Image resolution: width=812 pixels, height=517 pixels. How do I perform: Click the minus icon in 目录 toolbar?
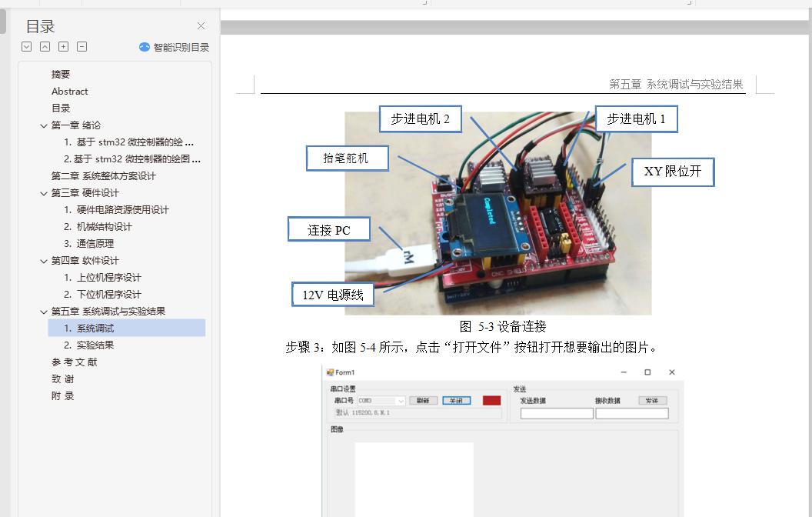(x=82, y=47)
